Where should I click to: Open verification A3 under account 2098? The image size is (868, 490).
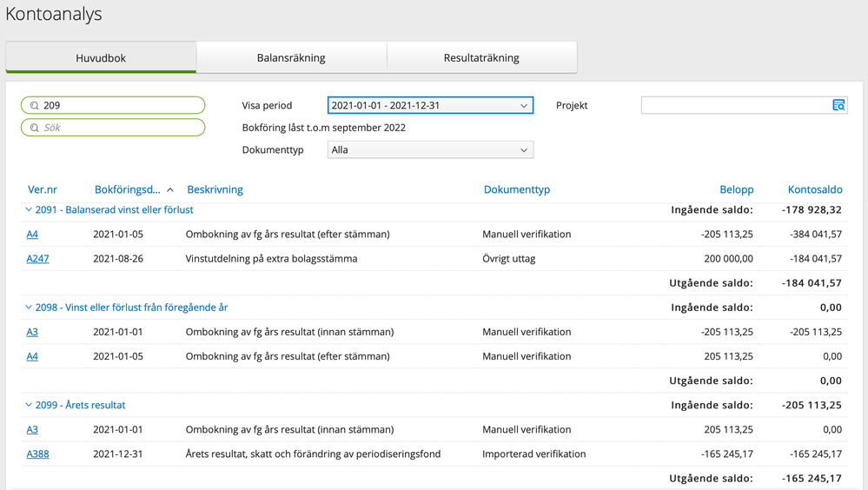[x=32, y=332]
